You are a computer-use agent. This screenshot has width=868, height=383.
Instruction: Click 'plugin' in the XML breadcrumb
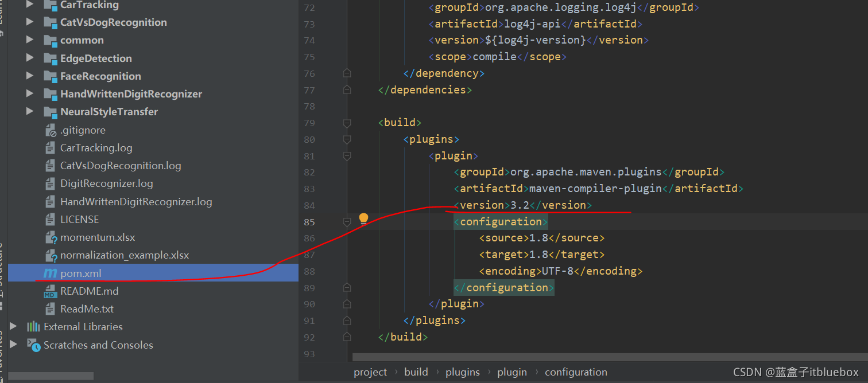click(512, 372)
